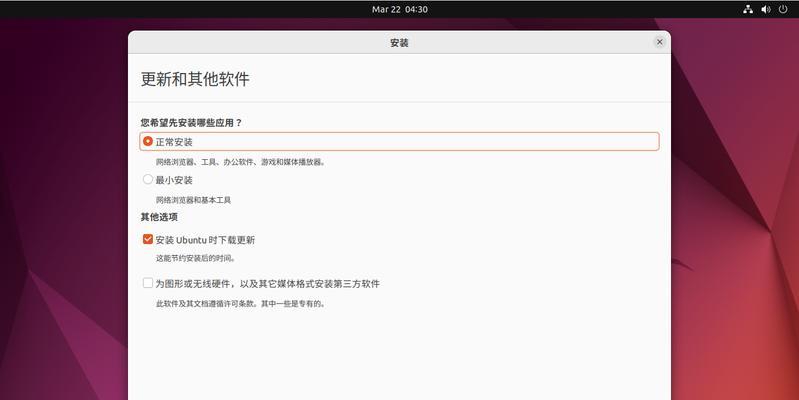
Task: Open the power menu icon in top bar
Action: coord(783,9)
